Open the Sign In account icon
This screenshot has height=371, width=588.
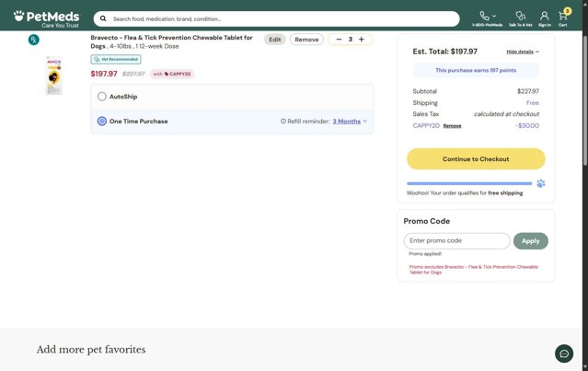(545, 18)
